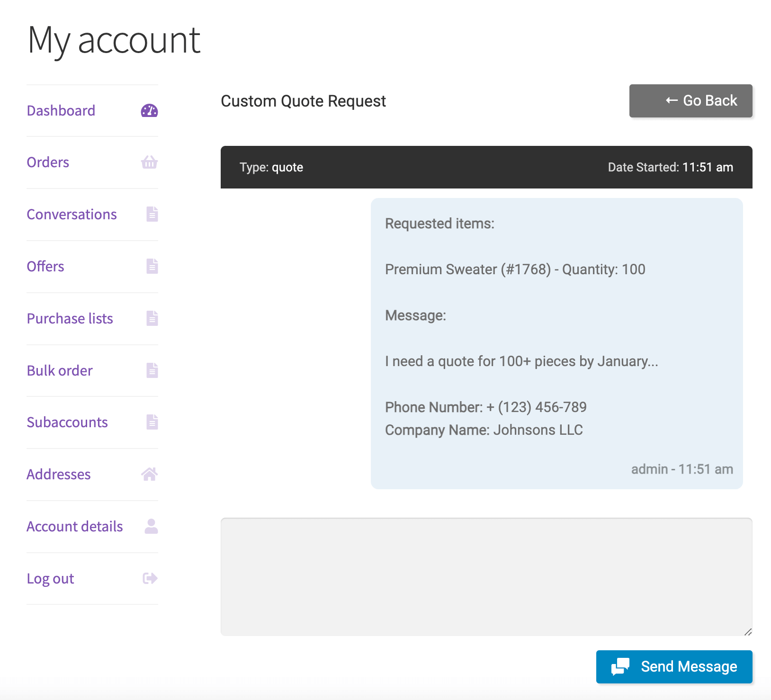Click the Addresses house icon
Image resolution: width=771 pixels, height=700 pixels.
point(149,474)
